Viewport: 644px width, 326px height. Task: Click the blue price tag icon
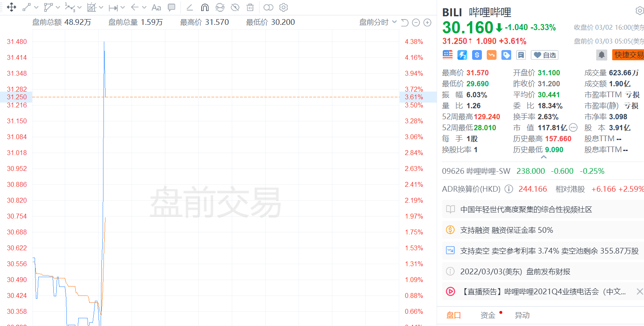[x=506, y=55]
